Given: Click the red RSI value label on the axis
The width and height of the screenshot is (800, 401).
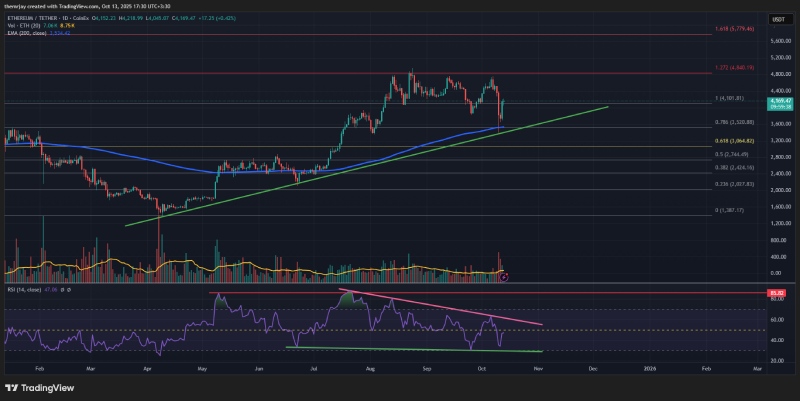Looking at the screenshot, I should point(775,293).
